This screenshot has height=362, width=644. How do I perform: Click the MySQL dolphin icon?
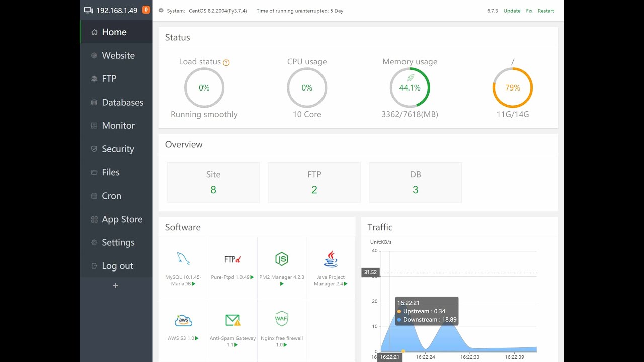(183, 259)
